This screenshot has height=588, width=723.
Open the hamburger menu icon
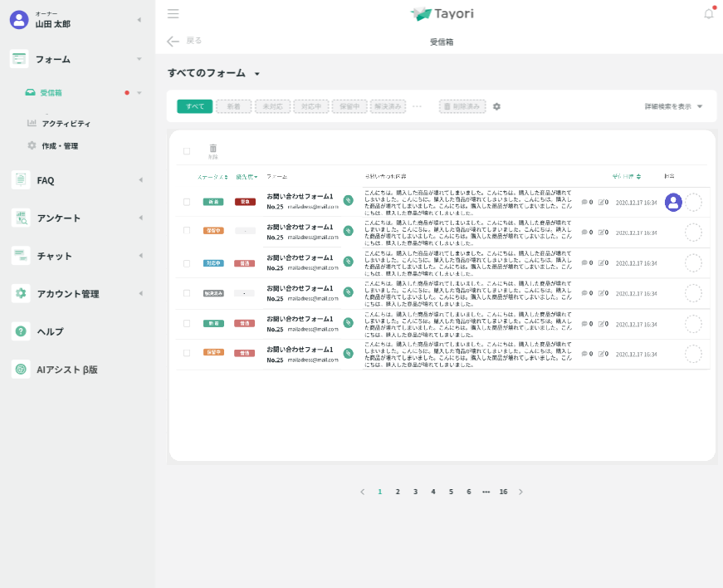[x=173, y=13]
